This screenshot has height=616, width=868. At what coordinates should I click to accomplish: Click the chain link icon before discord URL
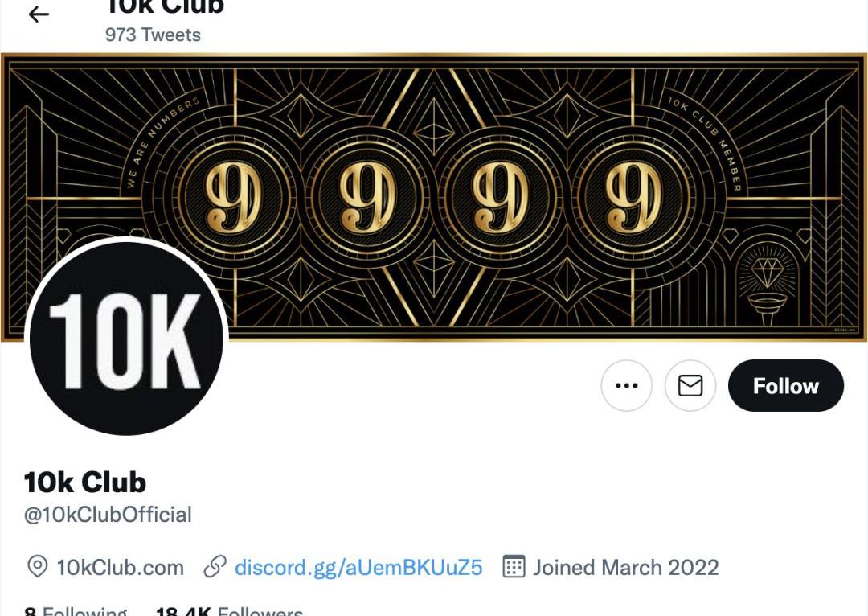(215, 568)
